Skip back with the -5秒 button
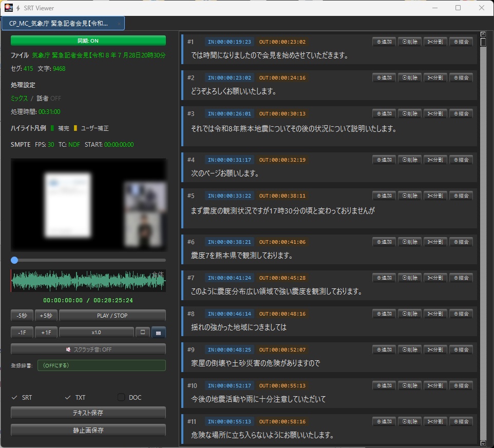This screenshot has width=494, height=448. 22,316
